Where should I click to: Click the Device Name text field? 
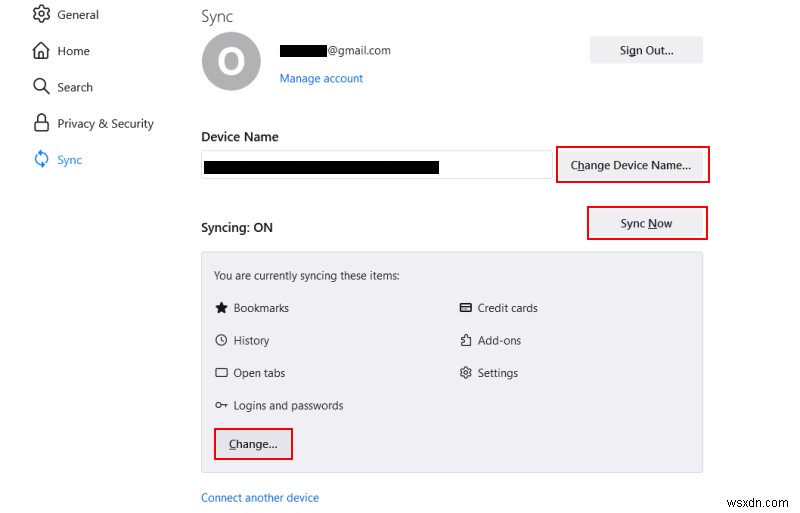[375, 166]
